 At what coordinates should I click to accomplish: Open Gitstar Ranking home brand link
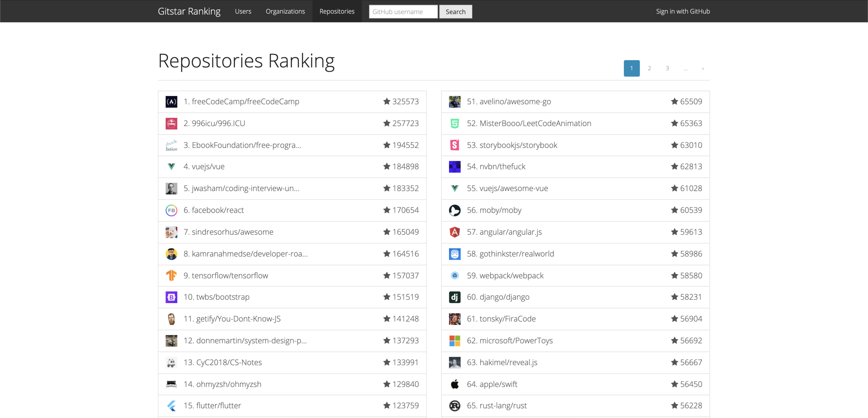point(189,11)
